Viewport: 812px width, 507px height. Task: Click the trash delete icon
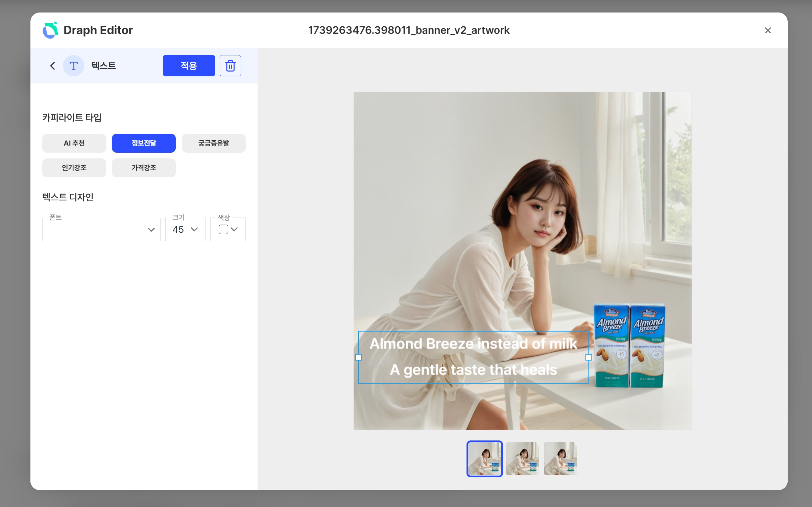(230, 66)
